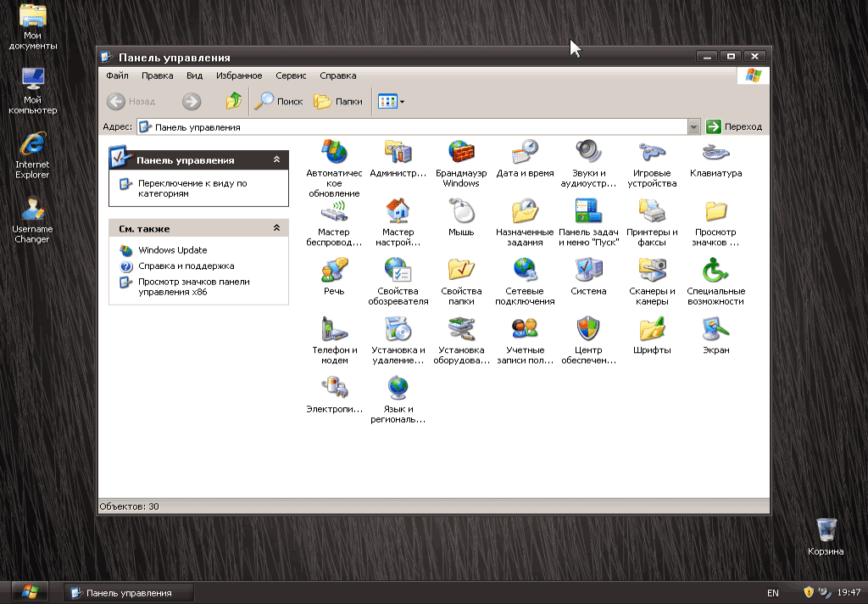Open Панель задач и меню Пуск icon
Image resolution: width=868 pixels, height=604 pixels.
(588, 210)
